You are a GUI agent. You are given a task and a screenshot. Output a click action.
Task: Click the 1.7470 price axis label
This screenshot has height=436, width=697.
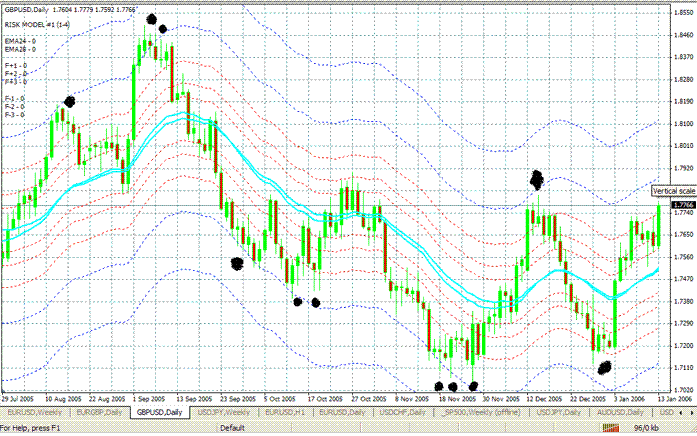point(684,279)
